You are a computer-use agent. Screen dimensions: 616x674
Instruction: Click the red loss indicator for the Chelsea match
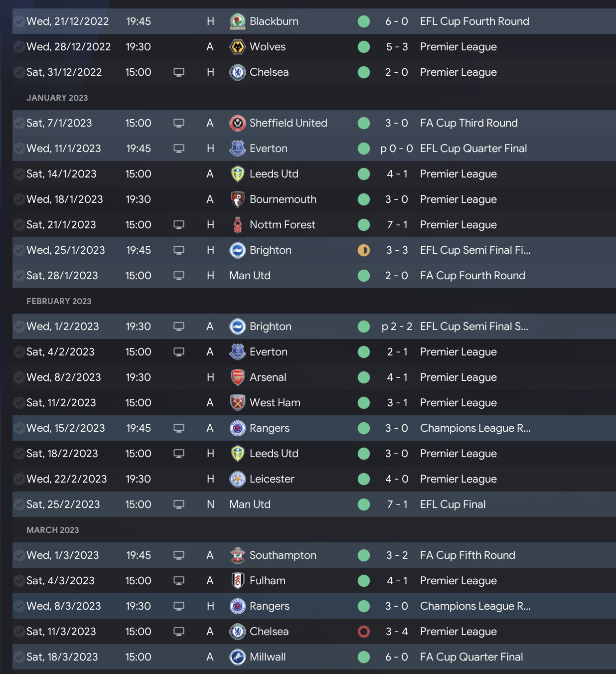(x=364, y=632)
